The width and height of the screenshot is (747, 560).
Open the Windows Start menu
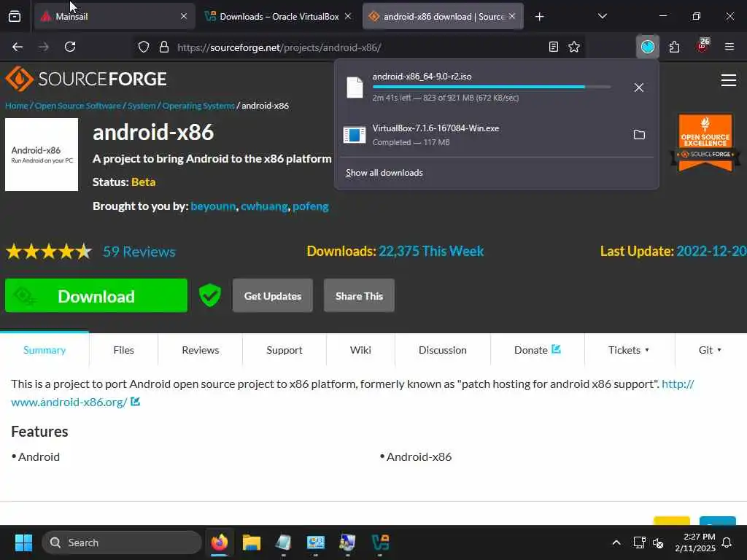23,542
